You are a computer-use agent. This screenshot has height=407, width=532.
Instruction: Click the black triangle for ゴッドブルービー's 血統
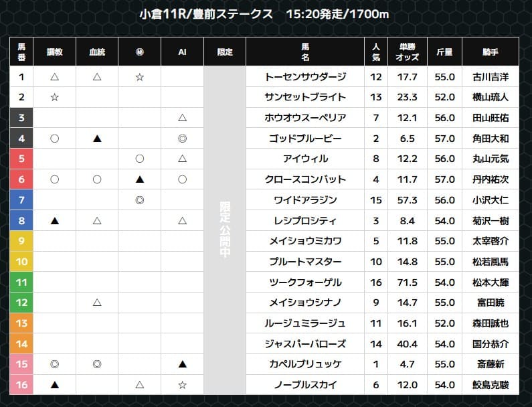point(97,139)
